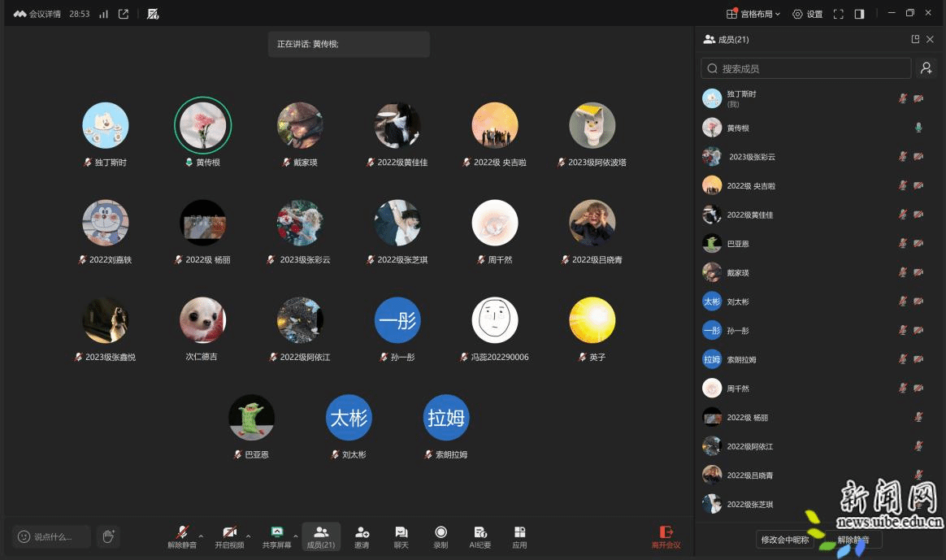Click the 离开会议 leave meeting button

pos(666,536)
